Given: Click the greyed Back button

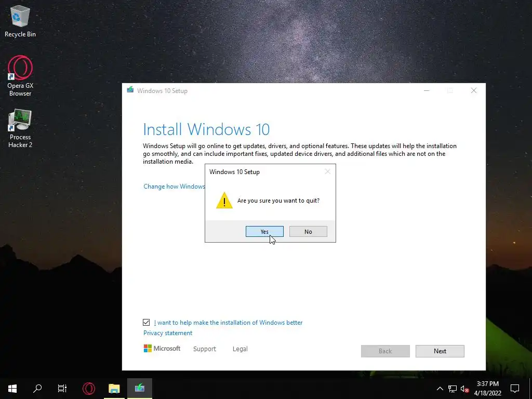Looking at the screenshot, I should 385,351.
